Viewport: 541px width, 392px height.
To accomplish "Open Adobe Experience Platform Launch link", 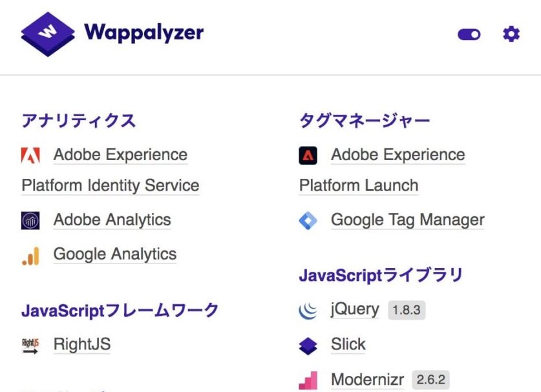I will click(x=382, y=170).
